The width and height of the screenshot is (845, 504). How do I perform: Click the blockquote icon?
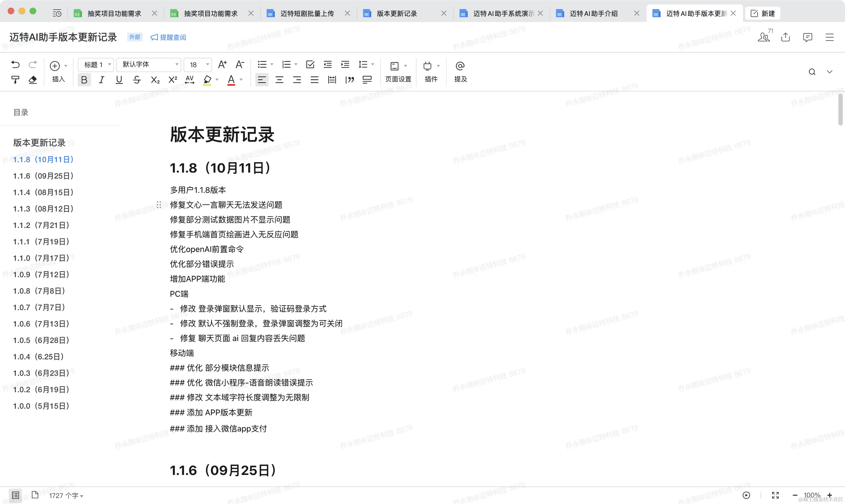coord(350,80)
